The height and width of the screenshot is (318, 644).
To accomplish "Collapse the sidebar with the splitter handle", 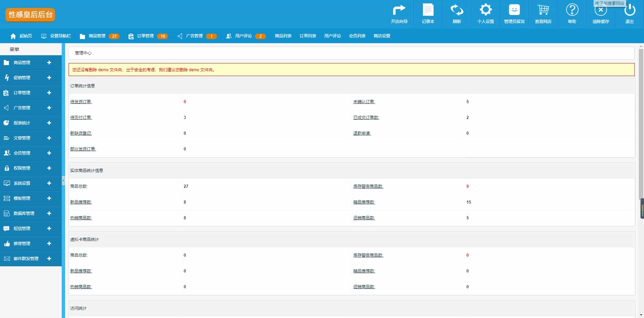I will 63,180.
